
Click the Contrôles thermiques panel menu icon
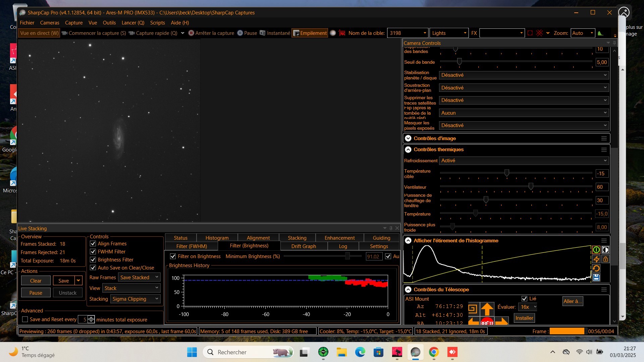[x=604, y=149]
